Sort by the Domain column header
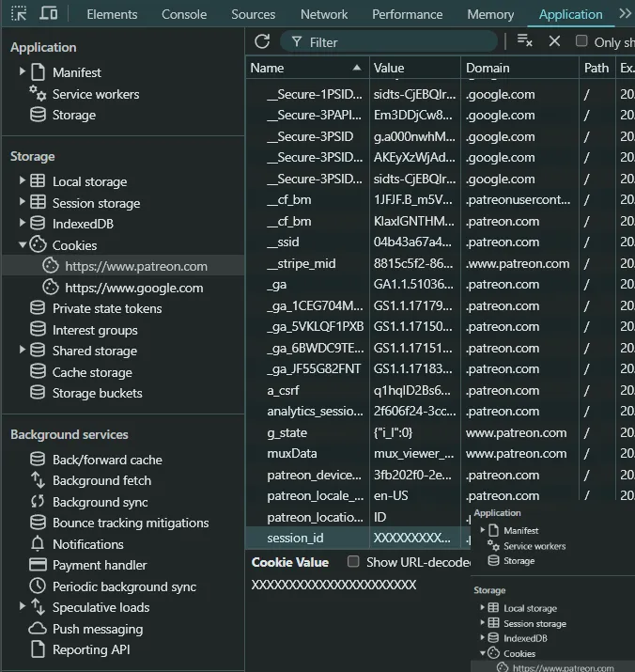The image size is (635, 672). click(519, 68)
